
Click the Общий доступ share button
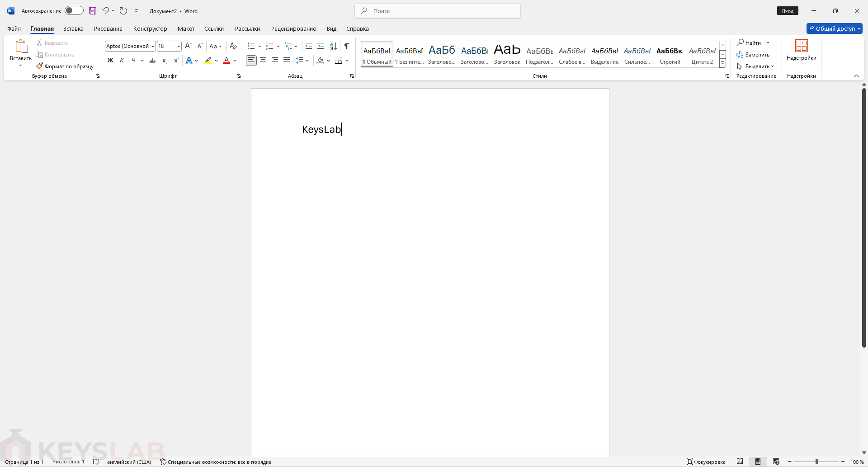coord(835,29)
